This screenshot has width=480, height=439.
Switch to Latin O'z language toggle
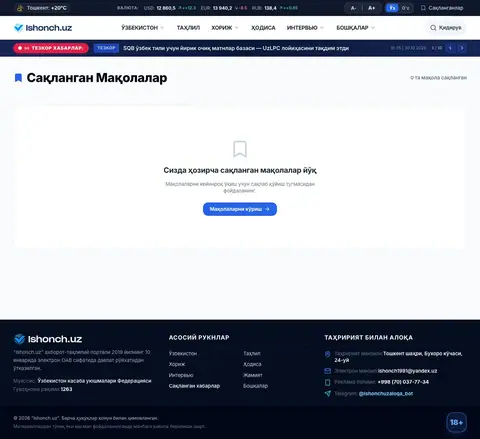(405, 8)
